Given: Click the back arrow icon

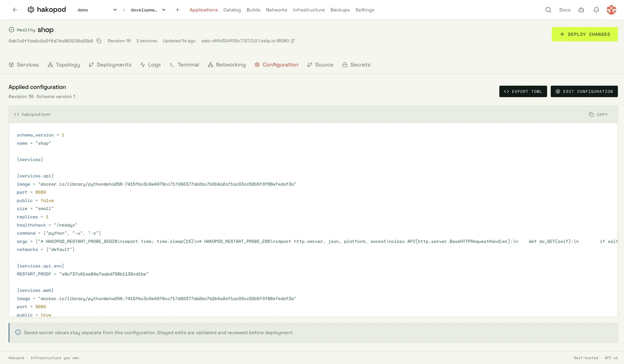Looking at the screenshot, I should point(15,10).
